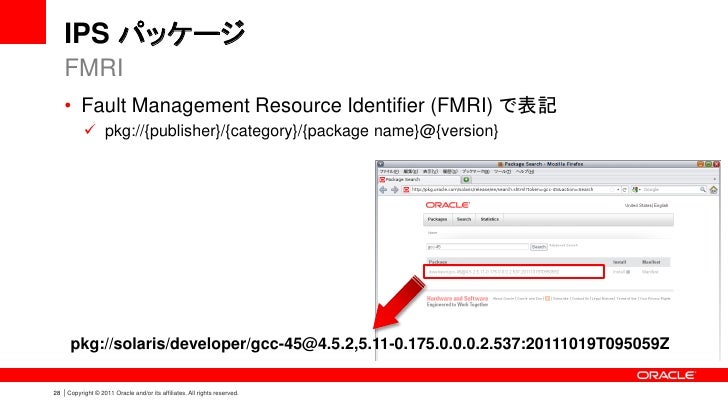Image resolution: width=728 pixels, height=410 pixels.
Task: Open the About Oracle footer link
Action: 503,299
